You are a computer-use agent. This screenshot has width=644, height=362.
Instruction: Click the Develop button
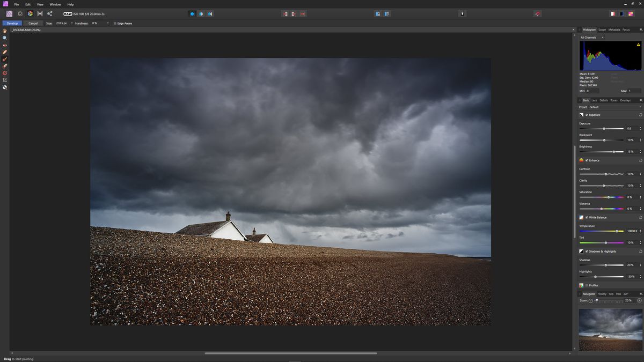(x=11, y=23)
